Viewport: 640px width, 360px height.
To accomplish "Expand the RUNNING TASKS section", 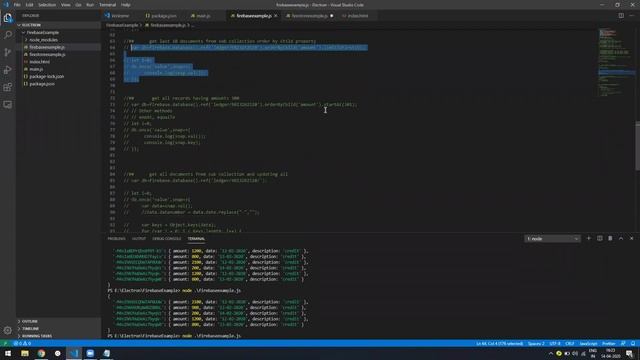I will [58, 336].
